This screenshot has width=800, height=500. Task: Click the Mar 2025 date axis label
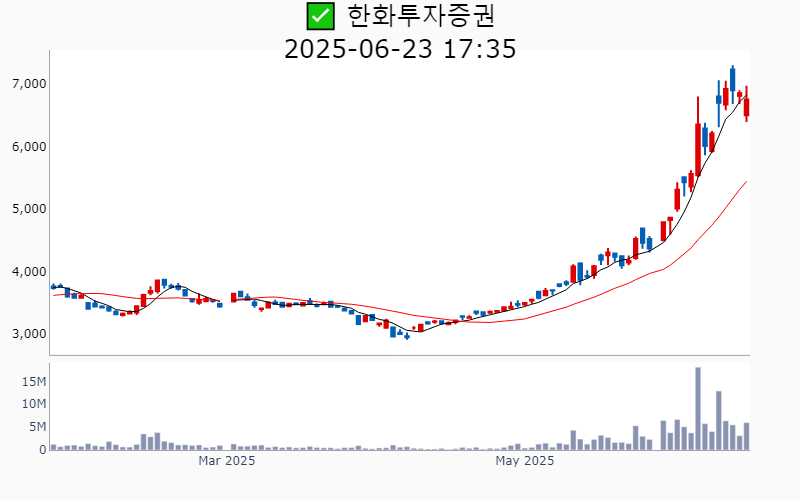pos(227,461)
